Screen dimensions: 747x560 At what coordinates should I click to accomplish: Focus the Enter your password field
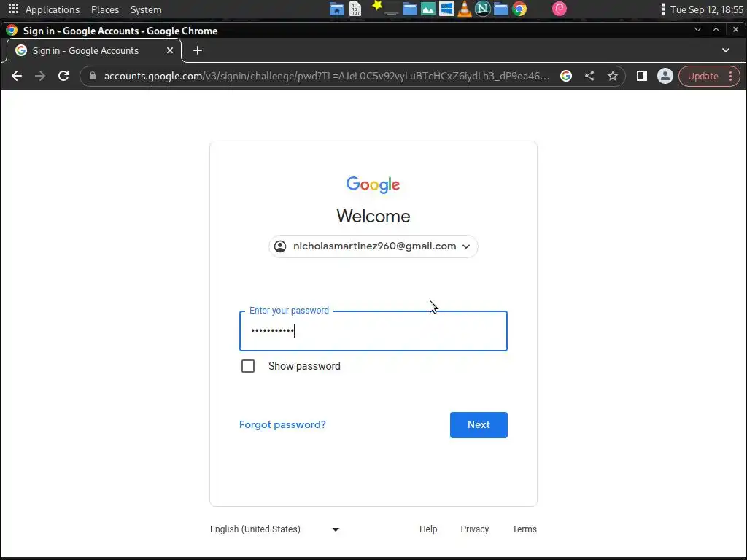[373, 331]
